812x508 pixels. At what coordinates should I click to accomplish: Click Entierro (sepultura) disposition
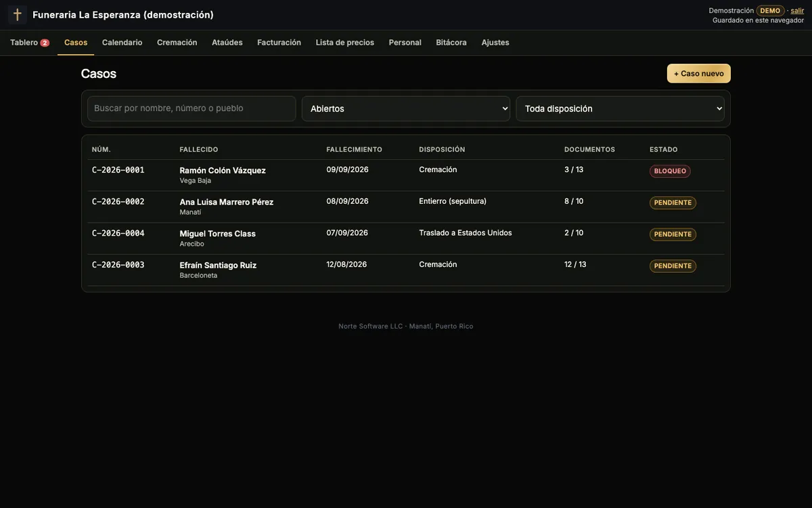click(453, 201)
